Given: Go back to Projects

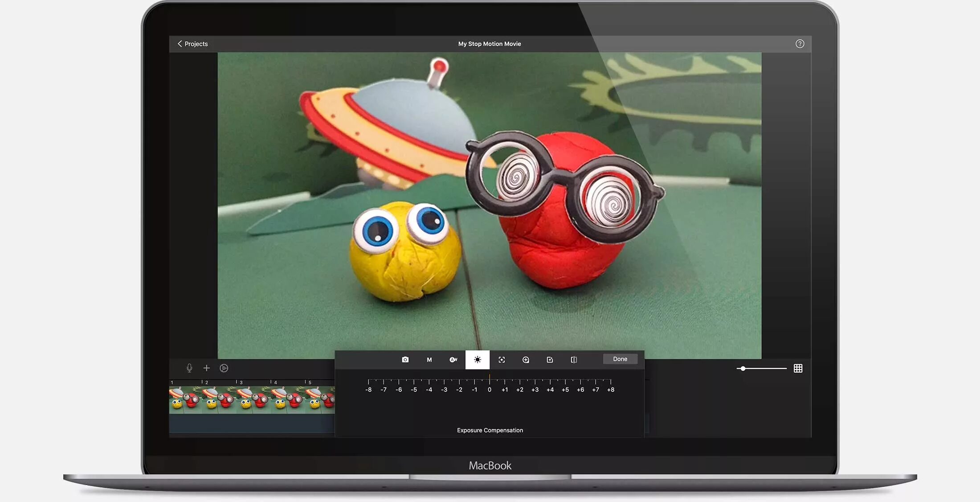Looking at the screenshot, I should point(192,44).
